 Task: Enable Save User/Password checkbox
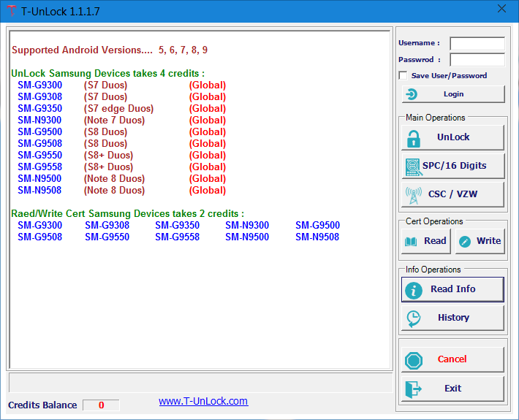pos(403,75)
